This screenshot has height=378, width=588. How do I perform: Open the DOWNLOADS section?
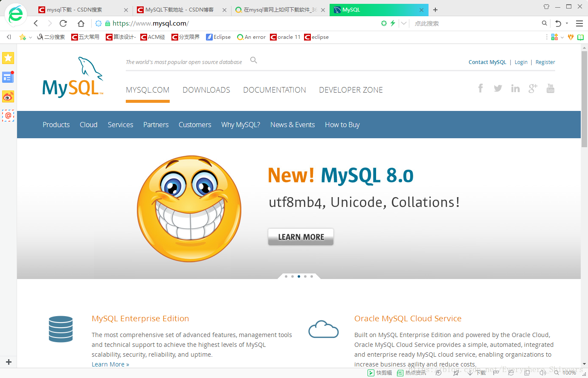(x=206, y=90)
